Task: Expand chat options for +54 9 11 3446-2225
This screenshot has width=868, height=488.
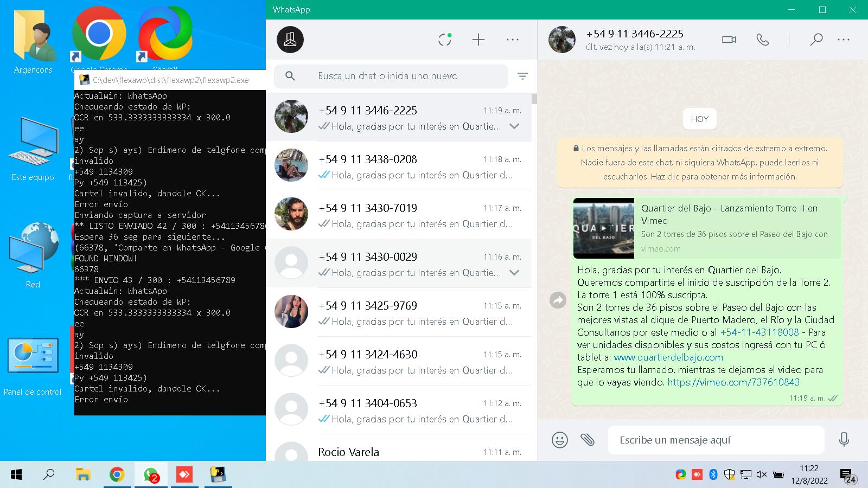Action: [x=514, y=126]
